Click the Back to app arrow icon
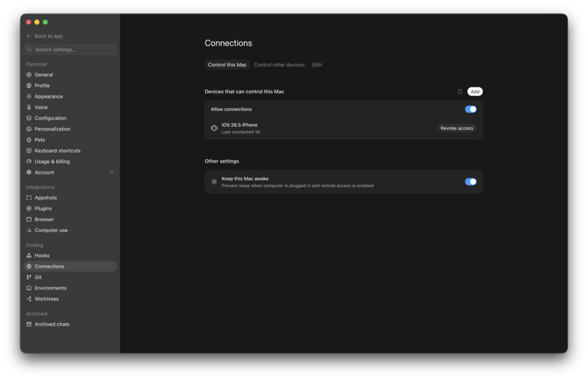Screen dimensions: 588x380 tap(29, 36)
